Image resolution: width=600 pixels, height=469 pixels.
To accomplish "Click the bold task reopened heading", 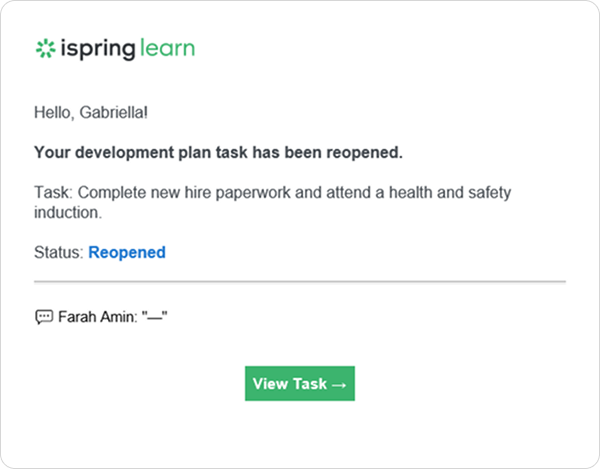I will pos(218,152).
